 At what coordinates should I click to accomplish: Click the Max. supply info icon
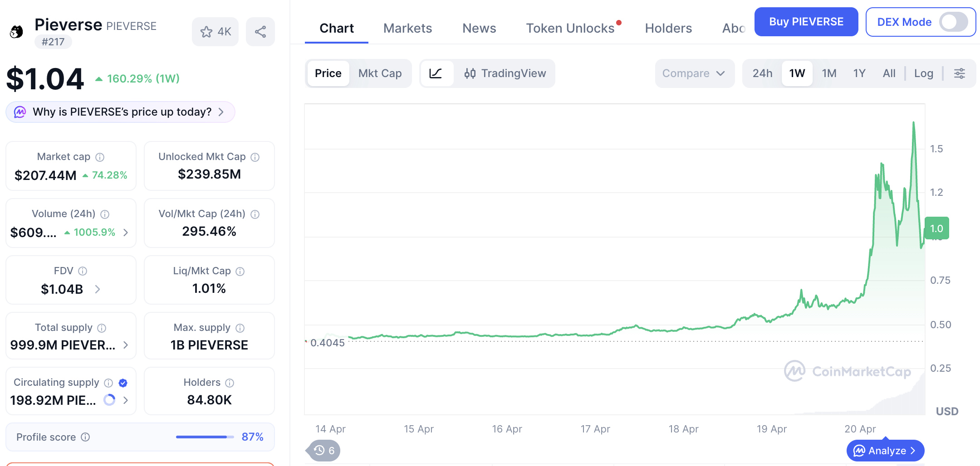240,328
